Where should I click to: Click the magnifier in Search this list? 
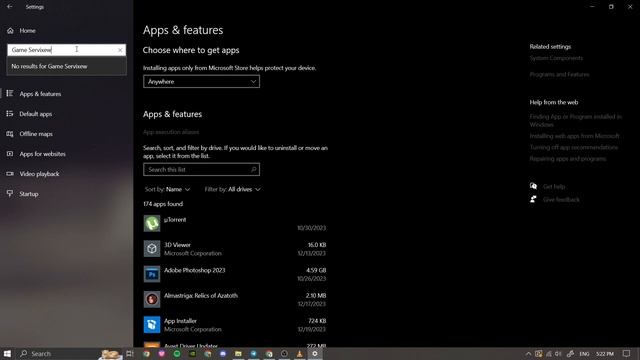(x=253, y=169)
